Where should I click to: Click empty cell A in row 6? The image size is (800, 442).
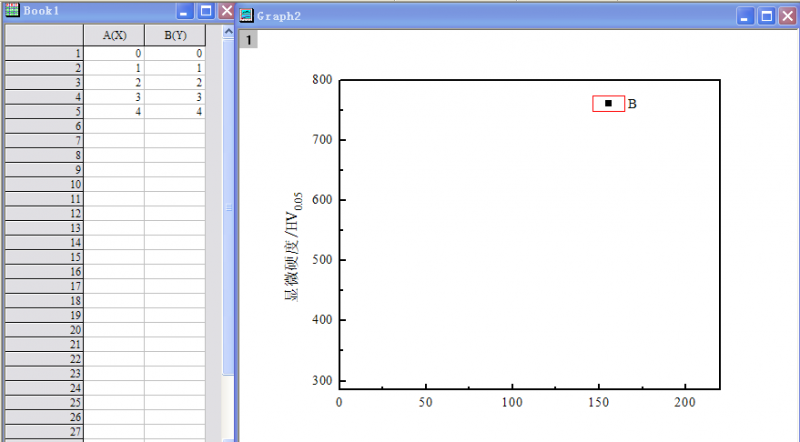(114, 126)
